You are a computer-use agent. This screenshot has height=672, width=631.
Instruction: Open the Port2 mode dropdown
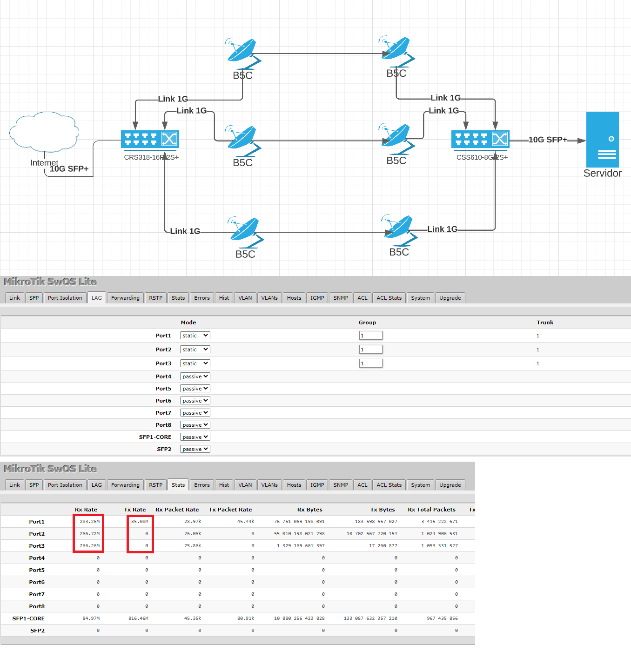coord(195,349)
